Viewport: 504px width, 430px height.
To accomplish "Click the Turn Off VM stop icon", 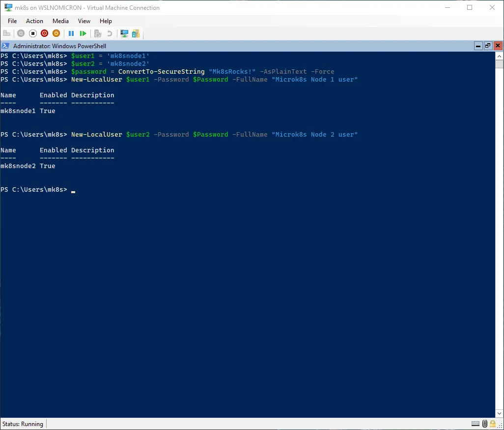I will tap(32, 33).
